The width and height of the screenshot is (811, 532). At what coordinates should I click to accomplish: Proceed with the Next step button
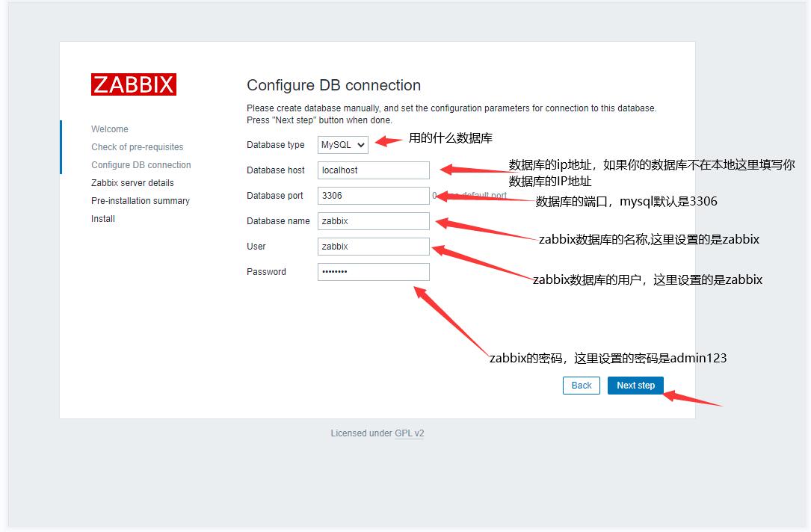click(x=635, y=385)
